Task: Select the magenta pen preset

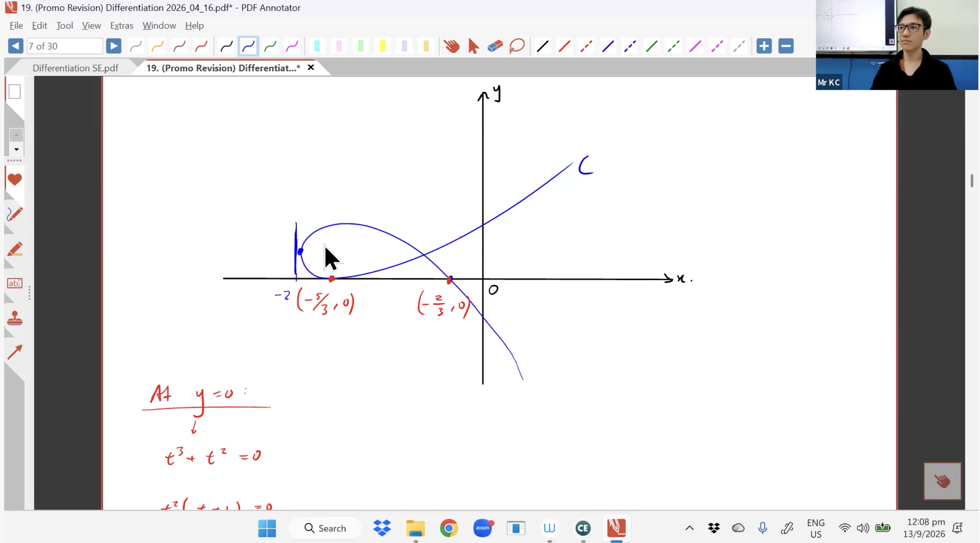Action: pos(292,46)
